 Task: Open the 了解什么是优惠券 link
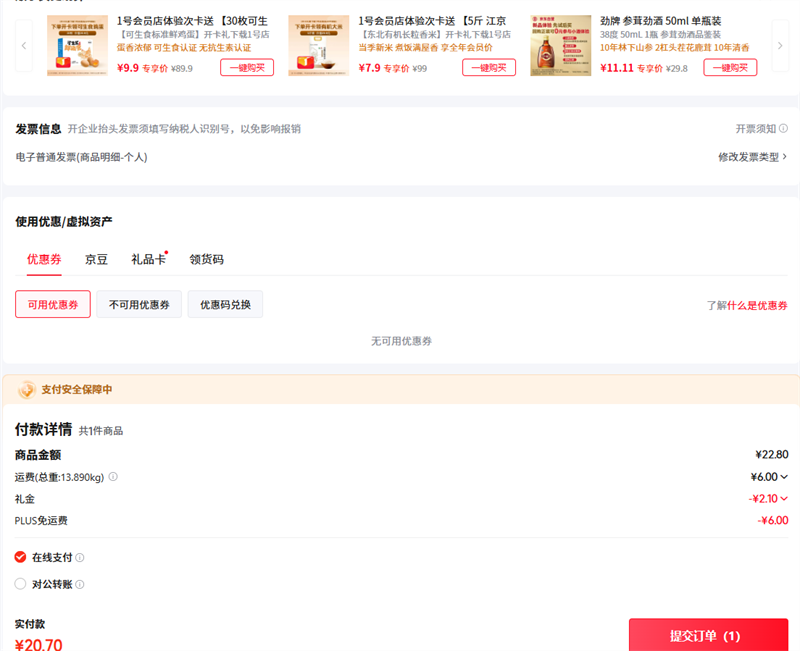click(746, 305)
